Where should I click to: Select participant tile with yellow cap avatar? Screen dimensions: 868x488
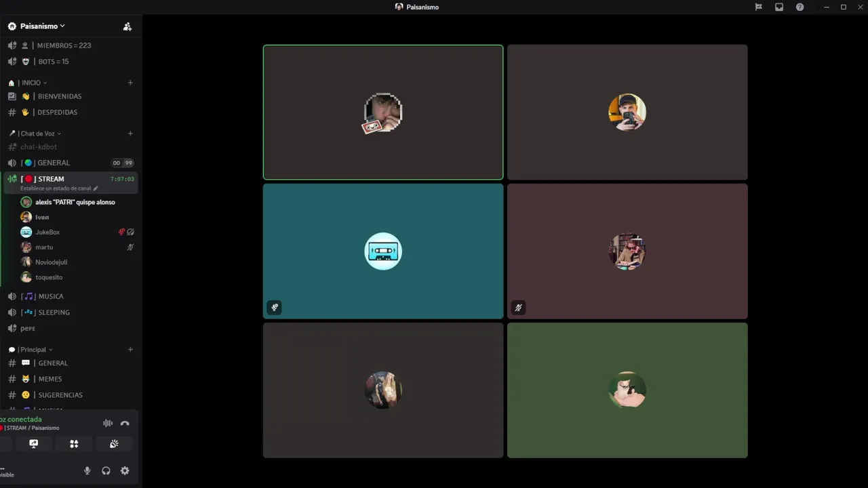(627, 113)
